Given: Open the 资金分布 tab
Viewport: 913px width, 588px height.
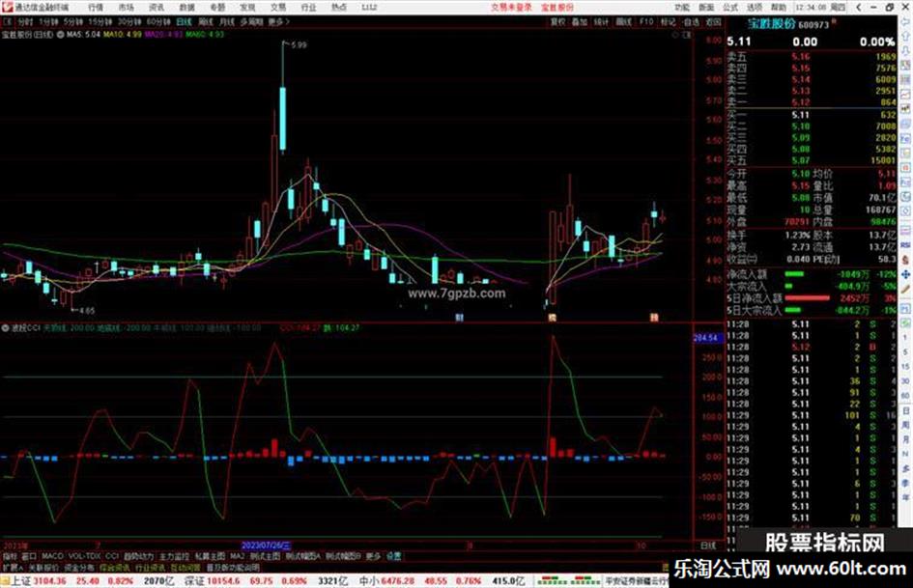Looking at the screenshot, I should click(79, 567).
